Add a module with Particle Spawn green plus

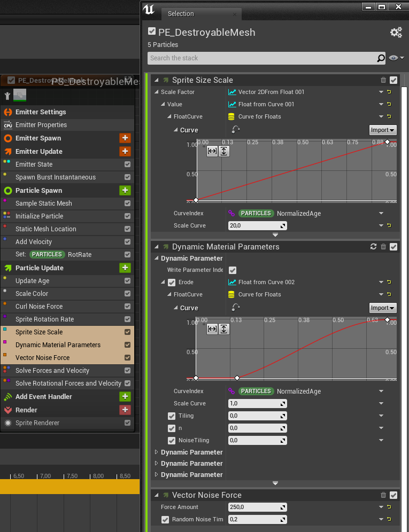click(125, 191)
